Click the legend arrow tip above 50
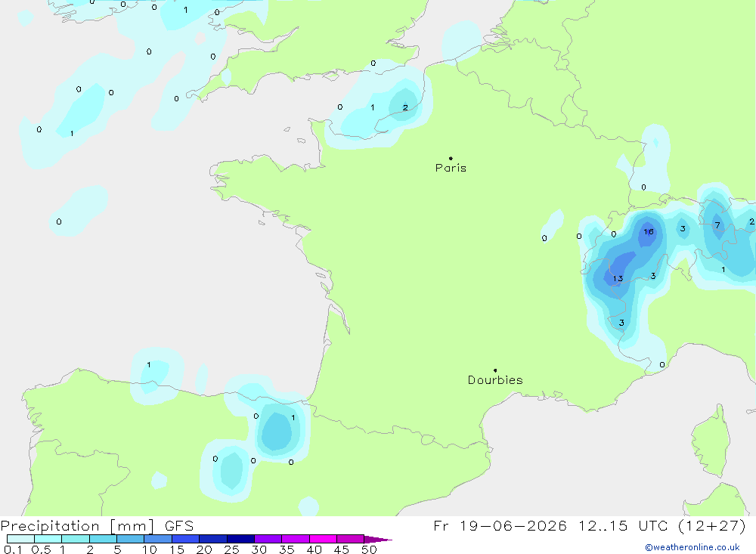 coord(378,540)
